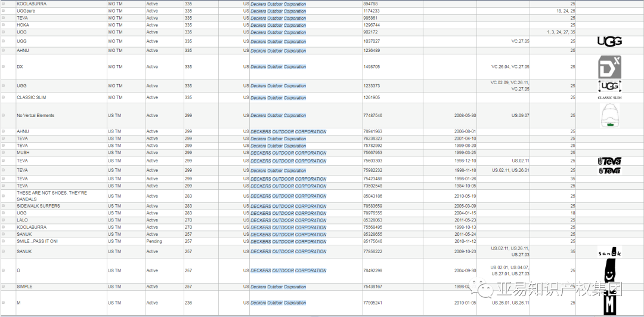644x317 pixels.
Task: Open owner link in the MUSH row
Action: point(288,153)
